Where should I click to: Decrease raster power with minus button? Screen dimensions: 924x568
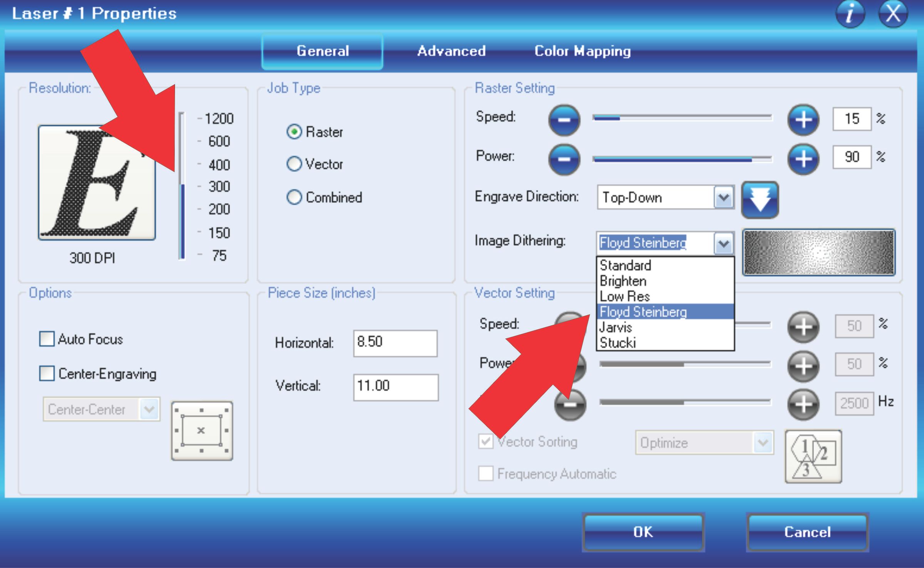point(564,159)
